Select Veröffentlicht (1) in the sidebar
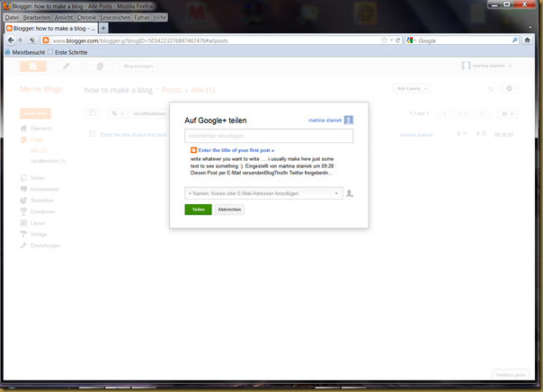 [x=49, y=161]
